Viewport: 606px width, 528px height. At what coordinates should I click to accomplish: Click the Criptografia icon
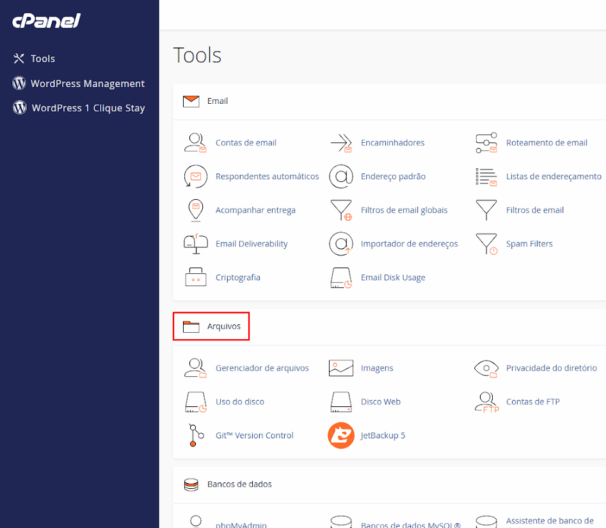pos(195,277)
